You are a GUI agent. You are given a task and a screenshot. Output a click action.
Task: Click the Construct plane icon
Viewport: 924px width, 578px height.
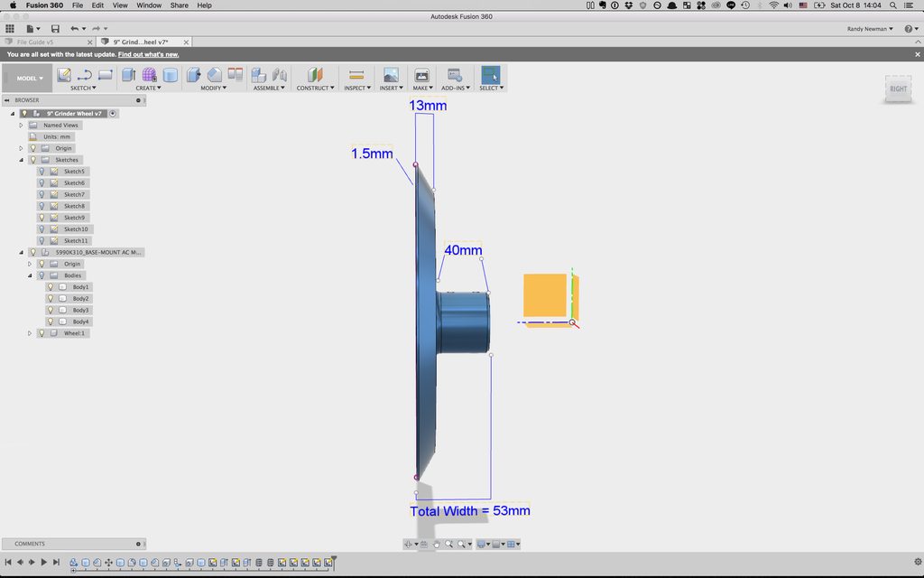pyautogui.click(x=314, y=75)
